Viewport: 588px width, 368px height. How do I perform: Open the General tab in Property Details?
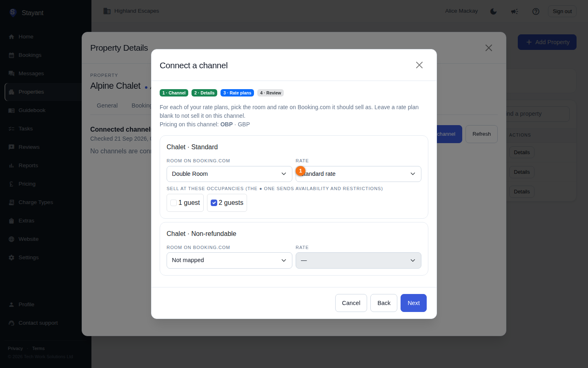coord(107,105)
